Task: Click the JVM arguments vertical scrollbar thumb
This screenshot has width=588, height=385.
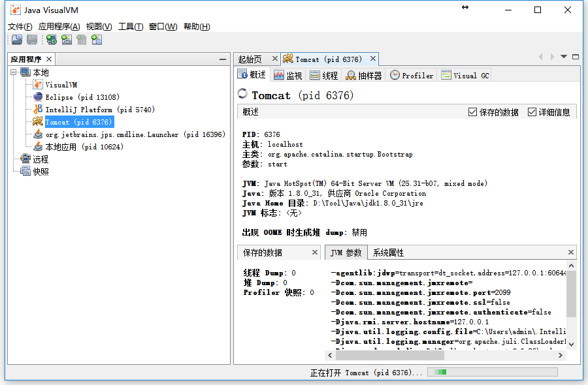Action: click(571, 294)
